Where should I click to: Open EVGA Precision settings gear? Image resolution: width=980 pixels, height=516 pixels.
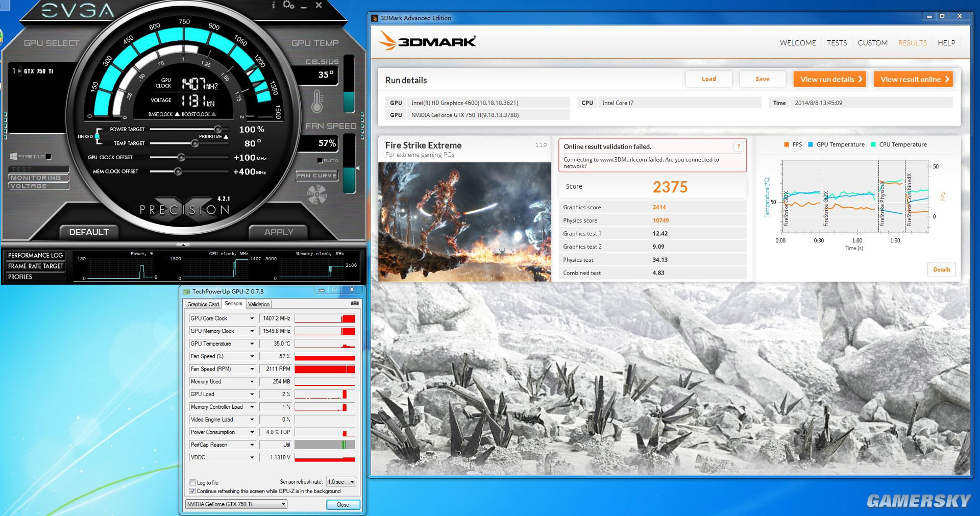(x=288, y=5)
